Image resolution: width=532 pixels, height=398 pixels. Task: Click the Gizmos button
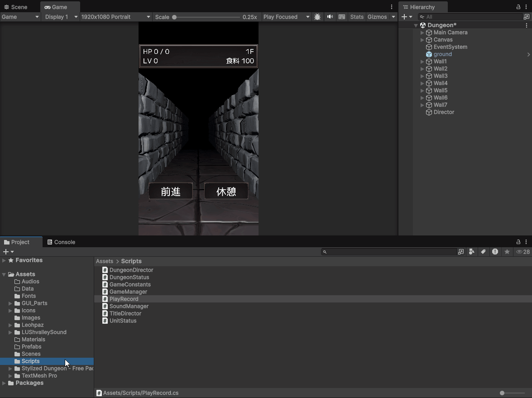click(x=377, y=17)
